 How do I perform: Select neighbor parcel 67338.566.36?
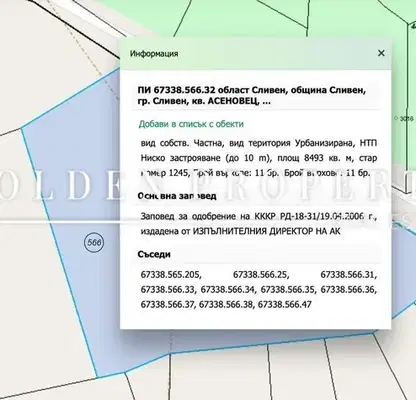349,289
